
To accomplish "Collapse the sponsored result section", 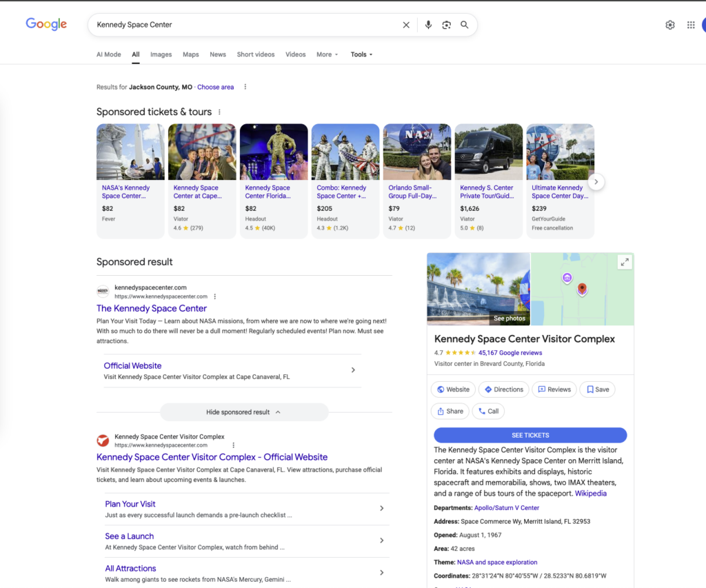I will [244, 412].
